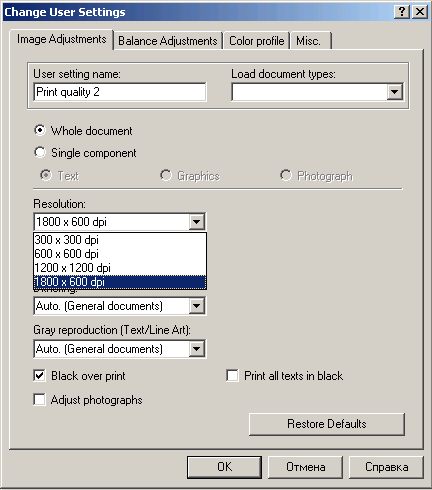The width and height of the screenshot is (432, 490).
Task: Expand the Load document types dropdown
Action: 395,92
